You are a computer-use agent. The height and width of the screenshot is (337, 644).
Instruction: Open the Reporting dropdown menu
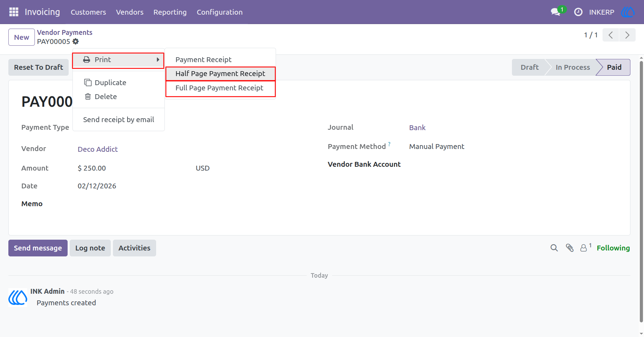click(170, 12)
